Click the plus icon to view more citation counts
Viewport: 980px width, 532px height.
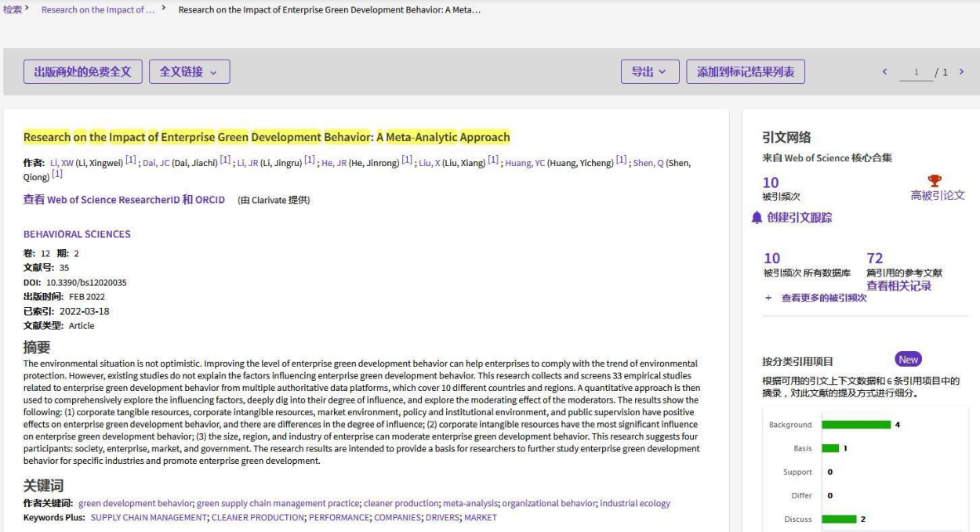pos(768,299)
